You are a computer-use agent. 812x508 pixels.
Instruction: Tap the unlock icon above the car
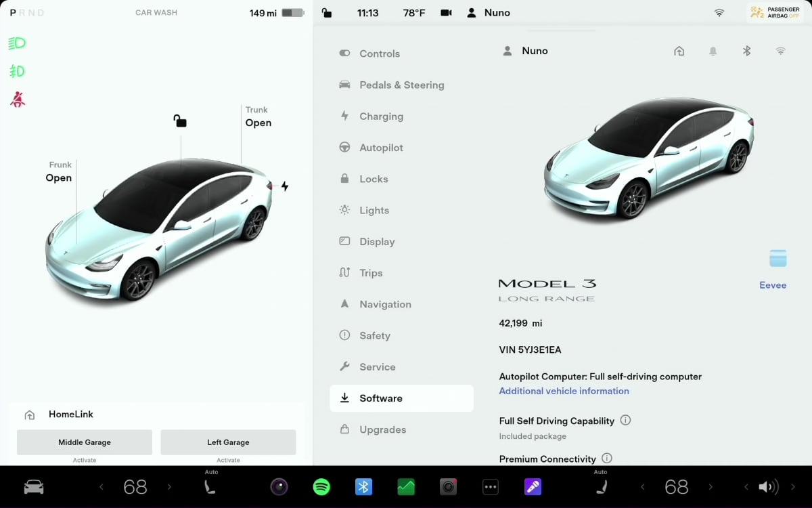point(180,121)
